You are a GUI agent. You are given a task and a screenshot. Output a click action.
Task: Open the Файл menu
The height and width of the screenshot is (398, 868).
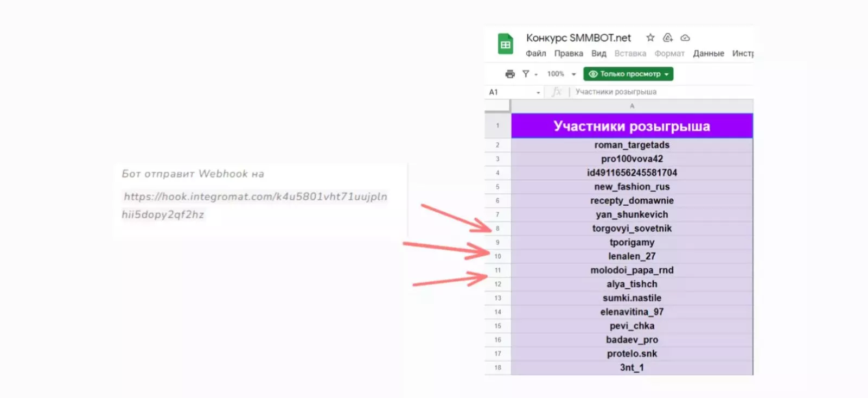pos(535,53)
